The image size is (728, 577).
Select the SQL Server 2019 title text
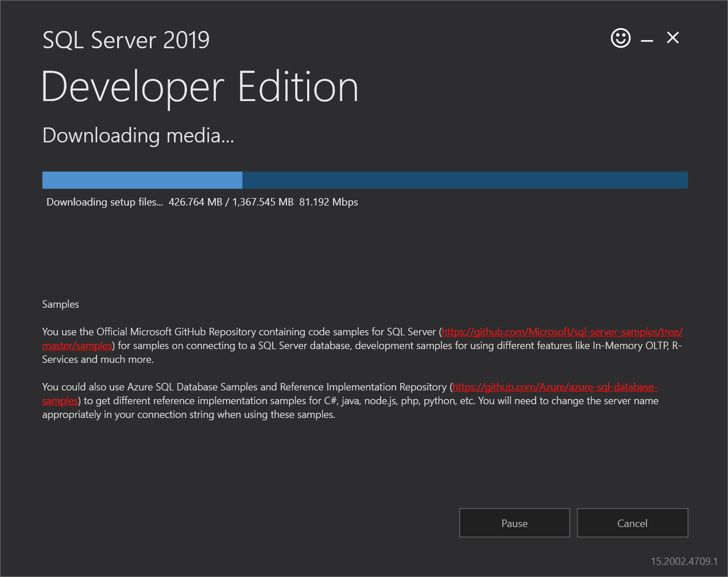(126, 40)
